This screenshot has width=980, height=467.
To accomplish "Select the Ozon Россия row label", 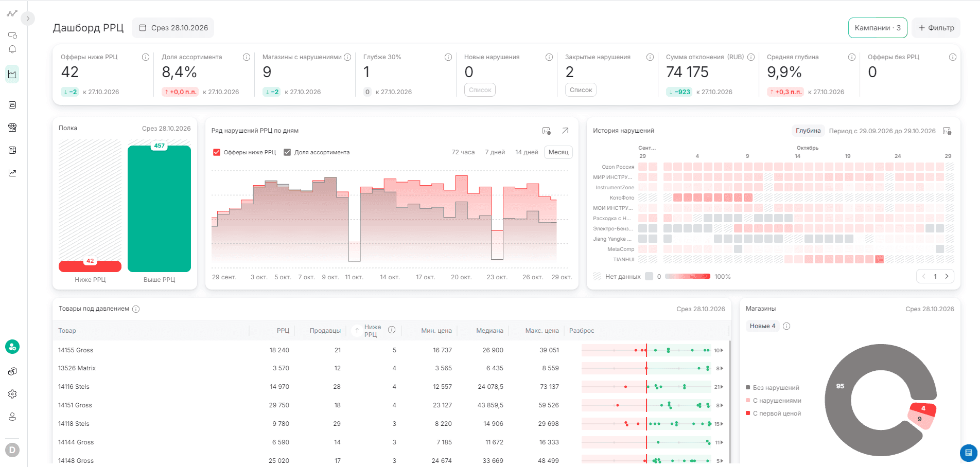I will tap(618, 167).
